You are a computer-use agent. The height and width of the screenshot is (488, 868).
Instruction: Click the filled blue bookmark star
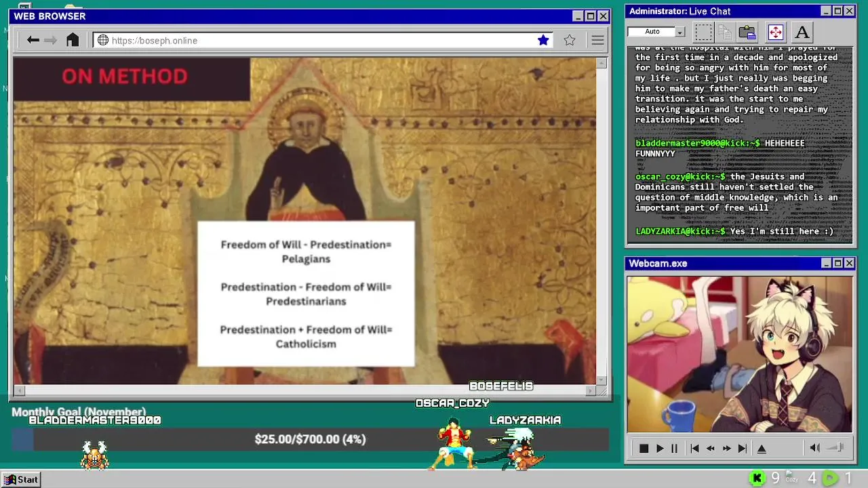point(543,41)
